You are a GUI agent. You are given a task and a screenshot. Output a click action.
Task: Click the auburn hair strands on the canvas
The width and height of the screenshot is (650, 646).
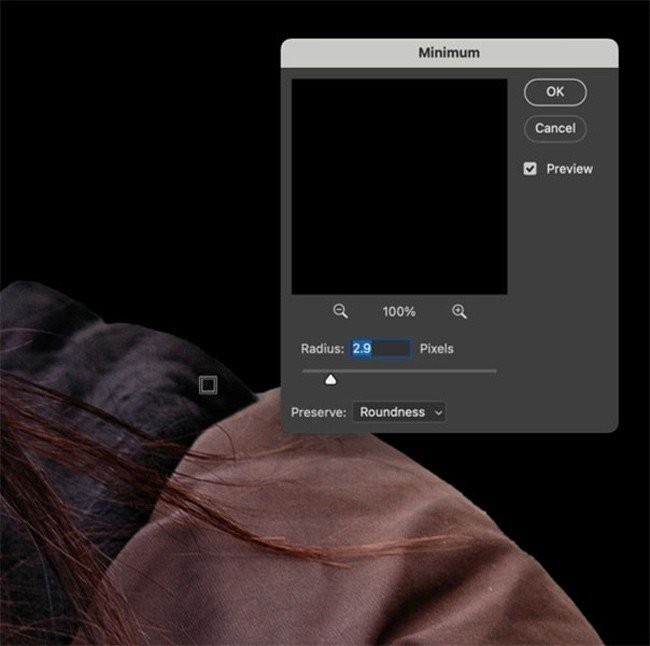pos(60,440)
